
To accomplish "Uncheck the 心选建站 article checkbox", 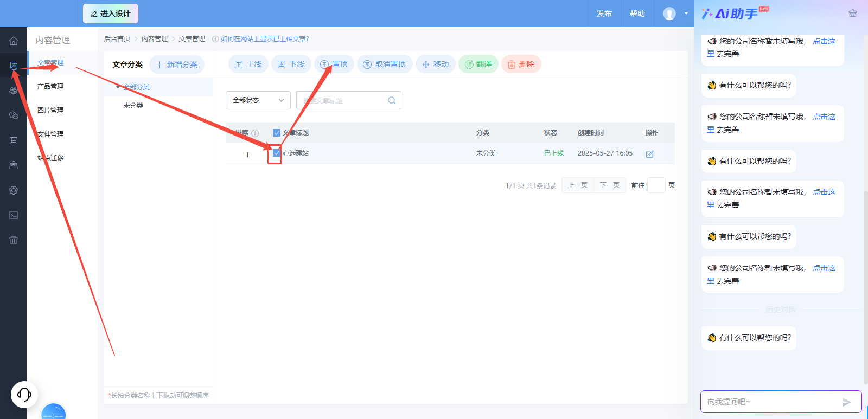I will click(x=277, y=153).
